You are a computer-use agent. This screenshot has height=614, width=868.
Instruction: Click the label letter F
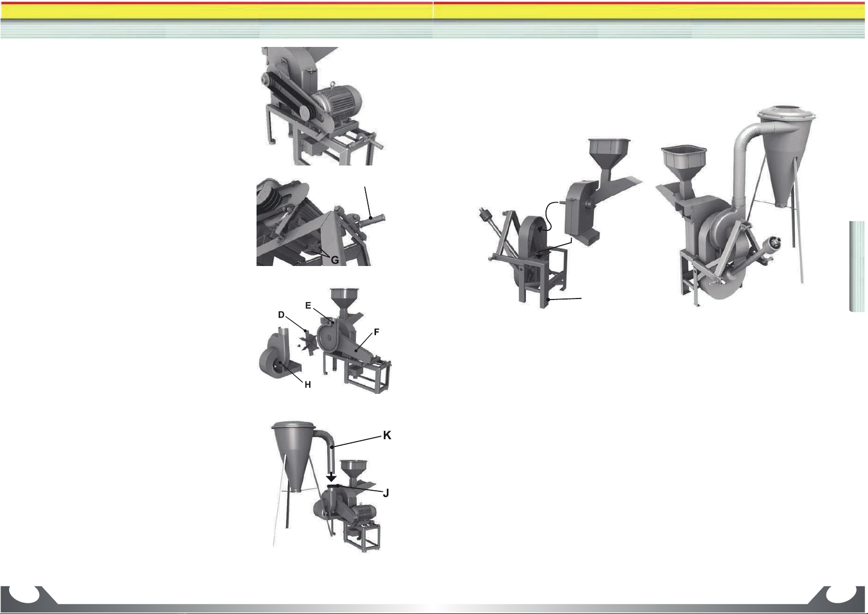pyautogui.click(x=377, y=333)
